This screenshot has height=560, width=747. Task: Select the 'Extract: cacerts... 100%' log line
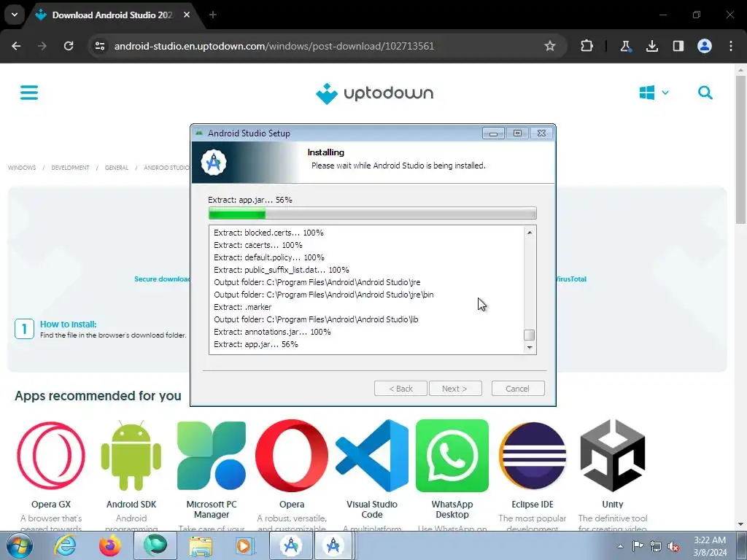tap(258, 245)
